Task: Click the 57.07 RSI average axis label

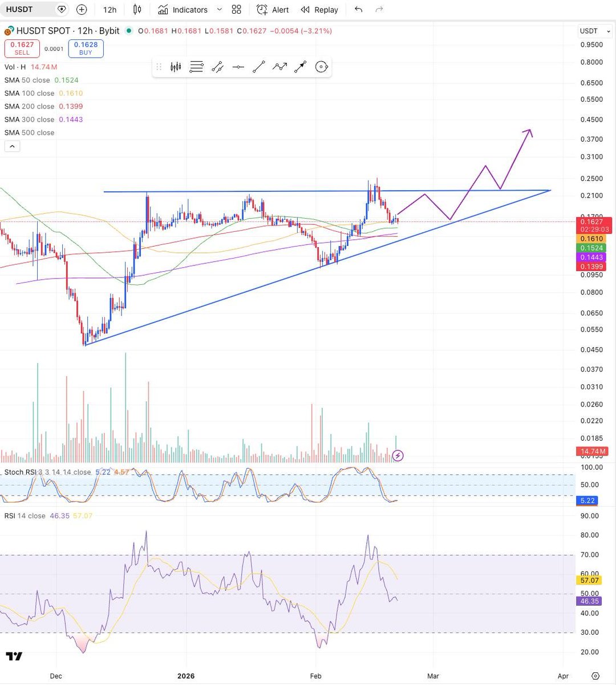Action: (590, 581)
